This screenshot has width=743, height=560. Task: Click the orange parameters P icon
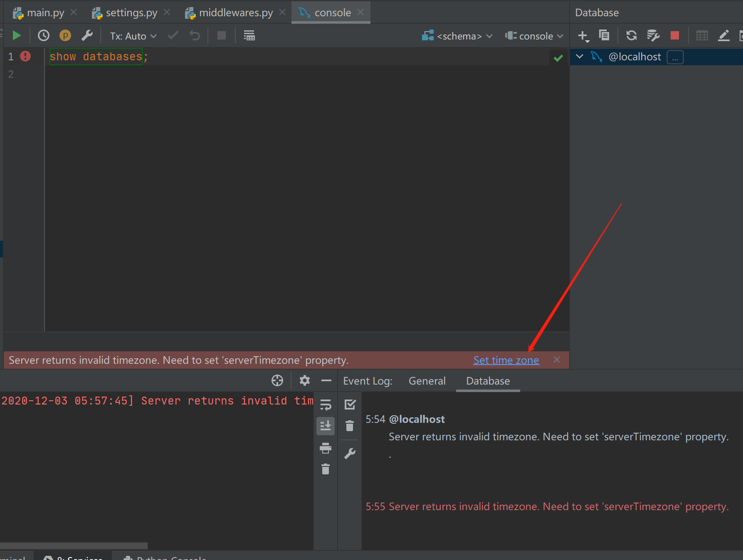click(65, 36)
